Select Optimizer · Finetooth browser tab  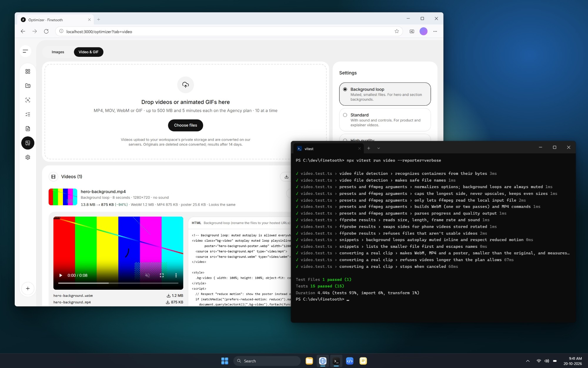tap(55, 20)
